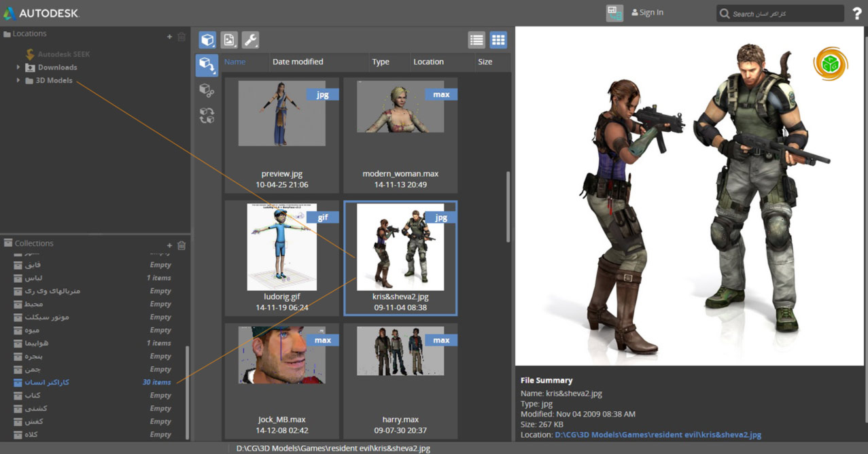868x454 pixels.
Task: Expand the Downloads location arrow
Action: coord(18,67)
